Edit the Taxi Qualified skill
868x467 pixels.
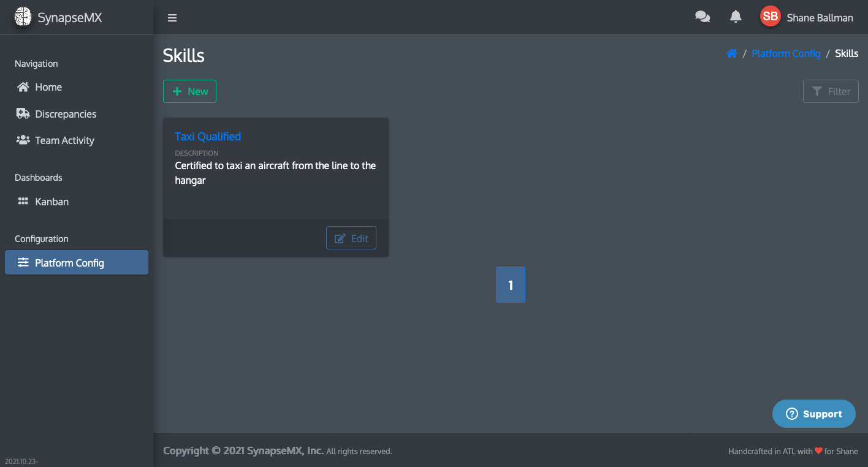coord(351,238)
